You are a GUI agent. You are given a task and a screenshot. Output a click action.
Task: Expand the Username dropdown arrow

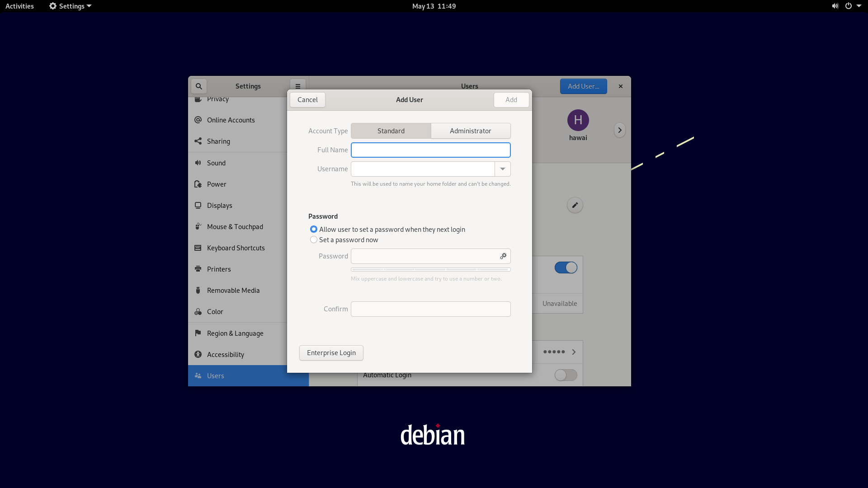coord(503,169)
